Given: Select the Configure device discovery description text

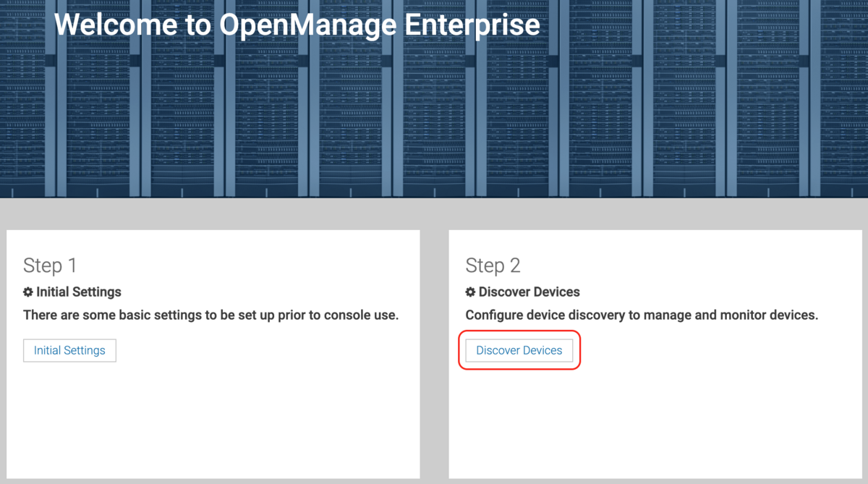Looking at the screenshot, I should point(642,315).
